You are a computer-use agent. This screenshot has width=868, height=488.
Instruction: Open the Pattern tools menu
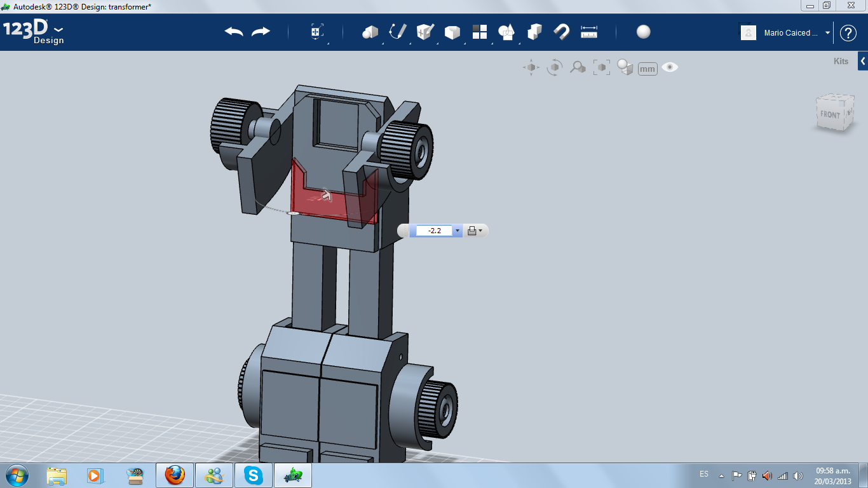479,32
